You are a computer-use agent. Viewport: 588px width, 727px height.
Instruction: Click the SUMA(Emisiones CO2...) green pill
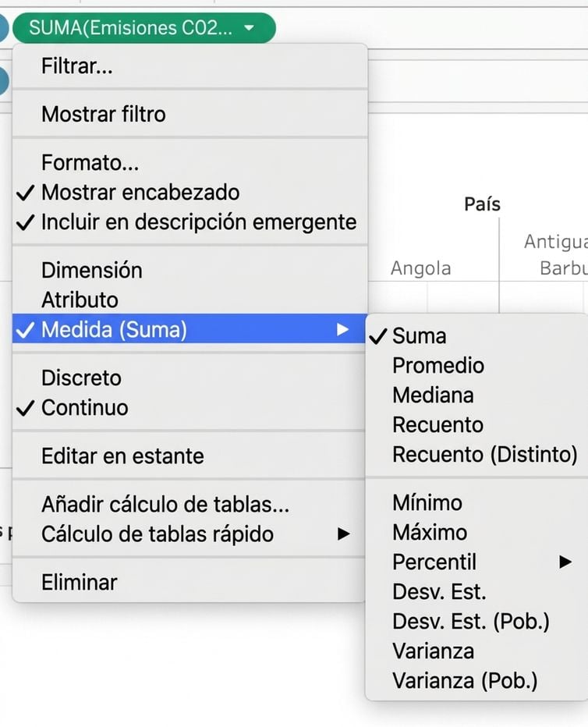pyautogui.click(x=144, y=28)
